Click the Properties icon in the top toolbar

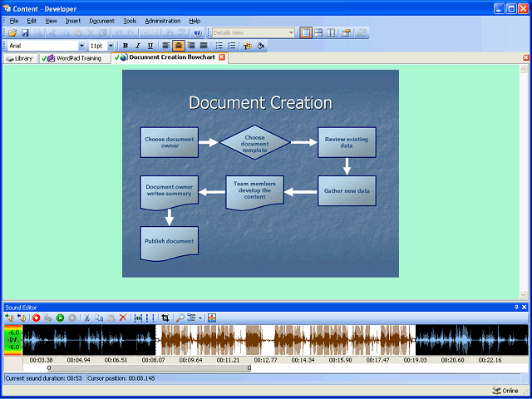click(x=346, y=33)
